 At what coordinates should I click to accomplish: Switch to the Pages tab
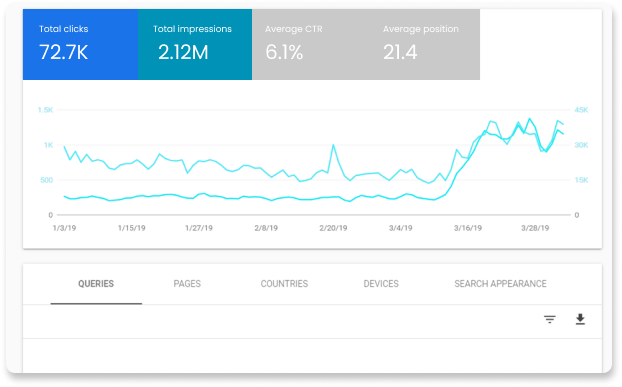click(187, 284)
